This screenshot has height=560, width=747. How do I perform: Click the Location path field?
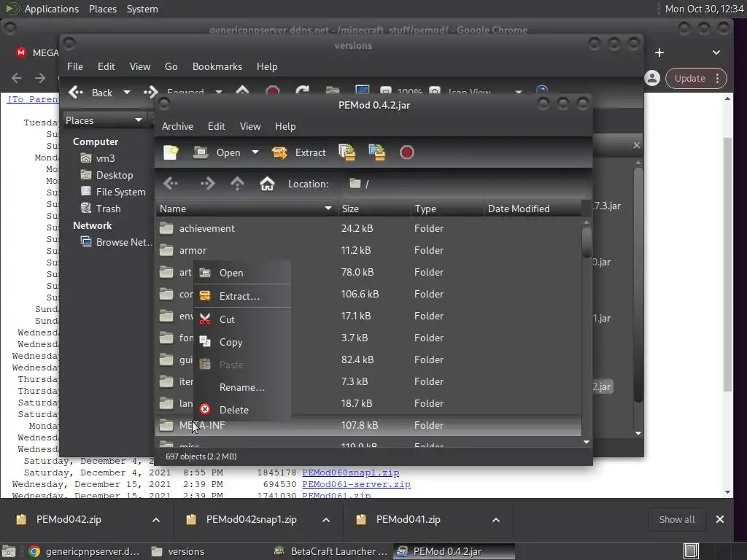pyautogui.click(x=465, y=184)
